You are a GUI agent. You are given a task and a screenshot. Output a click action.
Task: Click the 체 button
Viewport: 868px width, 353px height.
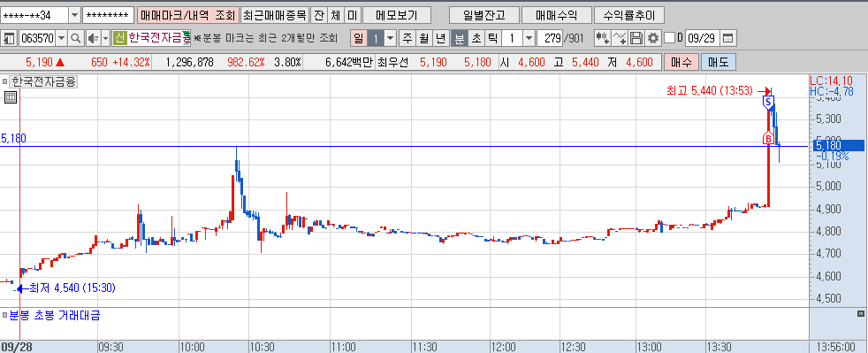336,15
